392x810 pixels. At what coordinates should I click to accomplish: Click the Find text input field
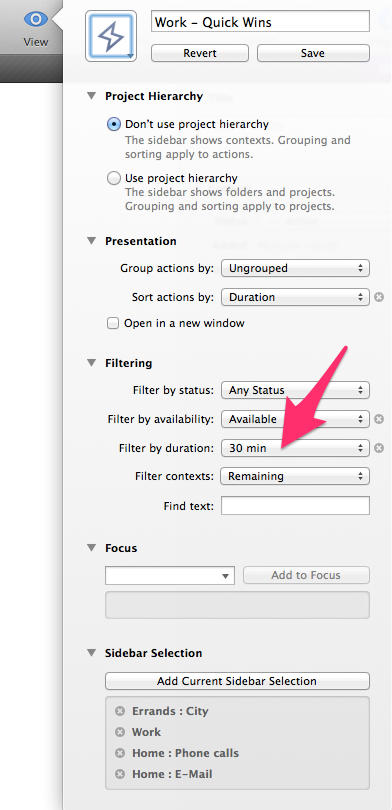click(295, 506)
